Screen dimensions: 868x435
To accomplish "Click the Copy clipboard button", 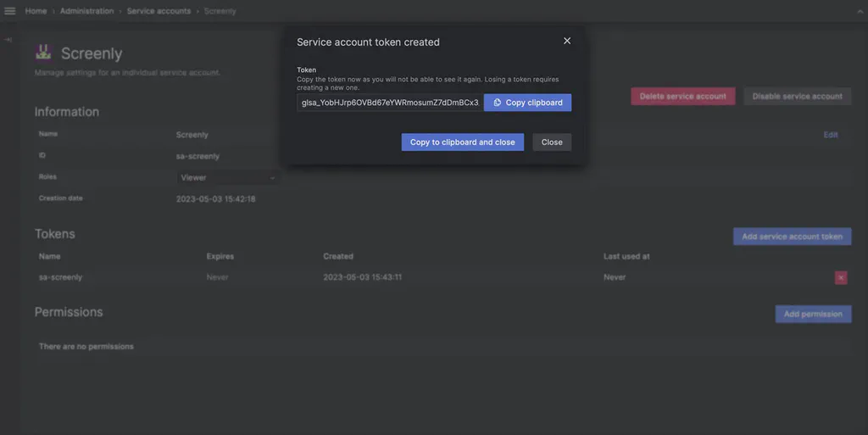I will coord(527,103).
